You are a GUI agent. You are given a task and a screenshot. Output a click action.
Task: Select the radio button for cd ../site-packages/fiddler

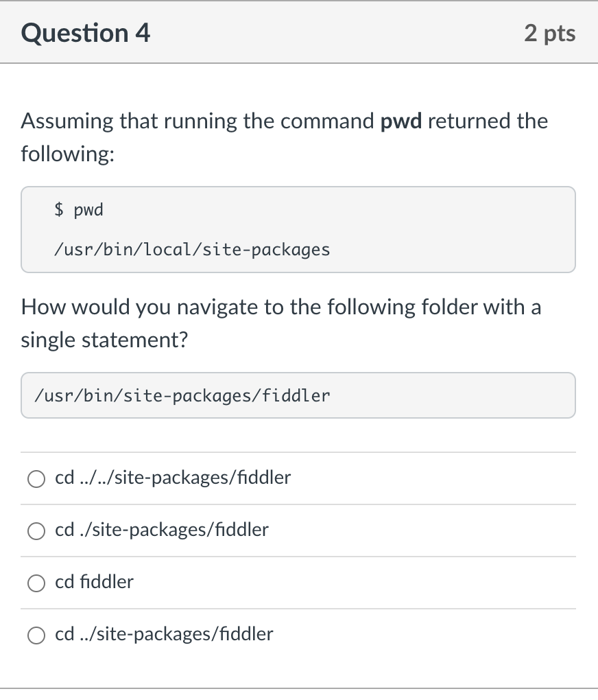click(36, 635)
